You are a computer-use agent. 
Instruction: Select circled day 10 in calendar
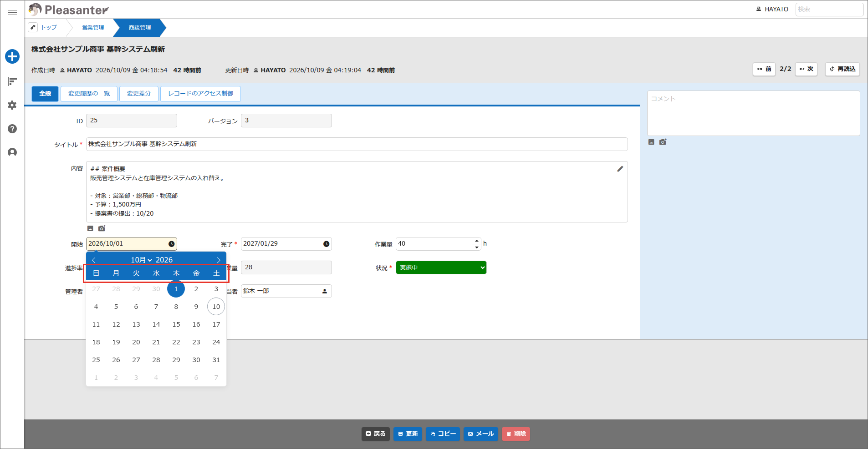tap(216, 307)
